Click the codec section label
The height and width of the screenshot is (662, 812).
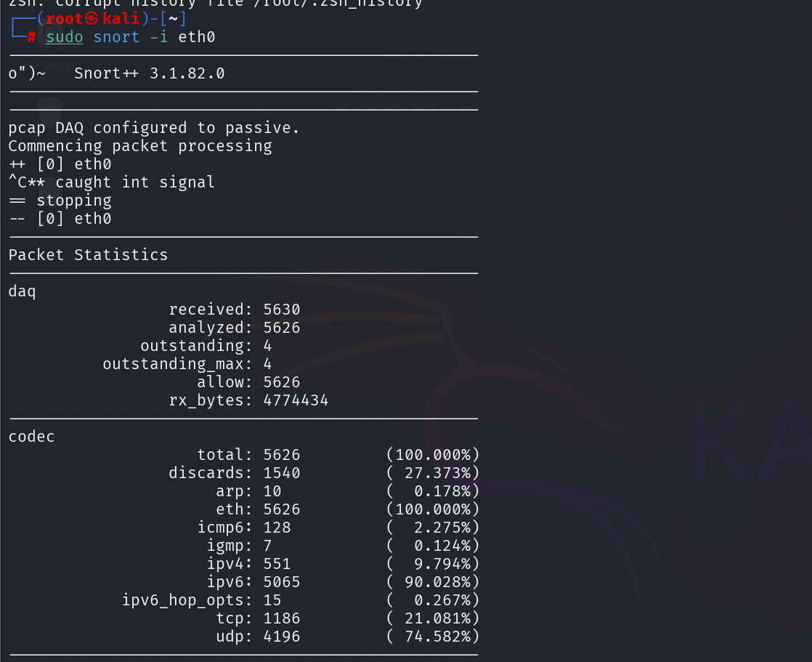(31, 436)
